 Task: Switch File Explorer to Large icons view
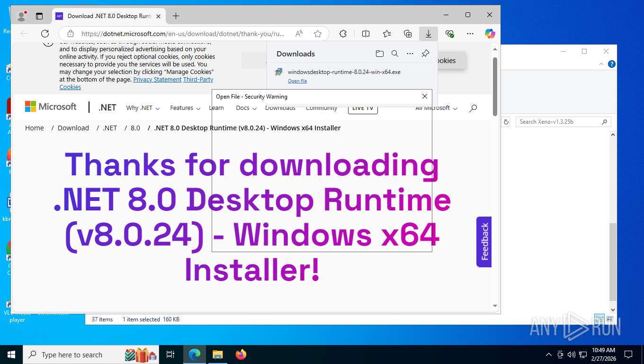(610, 319)
